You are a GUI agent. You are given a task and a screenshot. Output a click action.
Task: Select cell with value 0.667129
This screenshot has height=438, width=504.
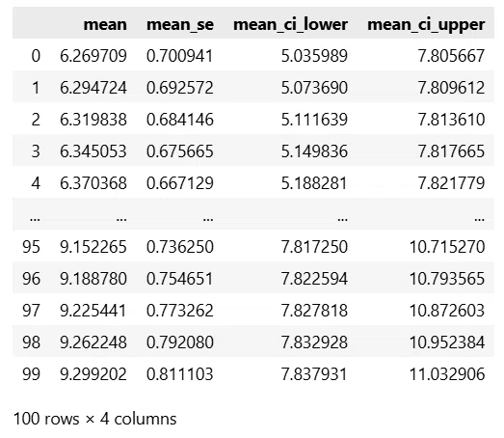tap(179, 183)
